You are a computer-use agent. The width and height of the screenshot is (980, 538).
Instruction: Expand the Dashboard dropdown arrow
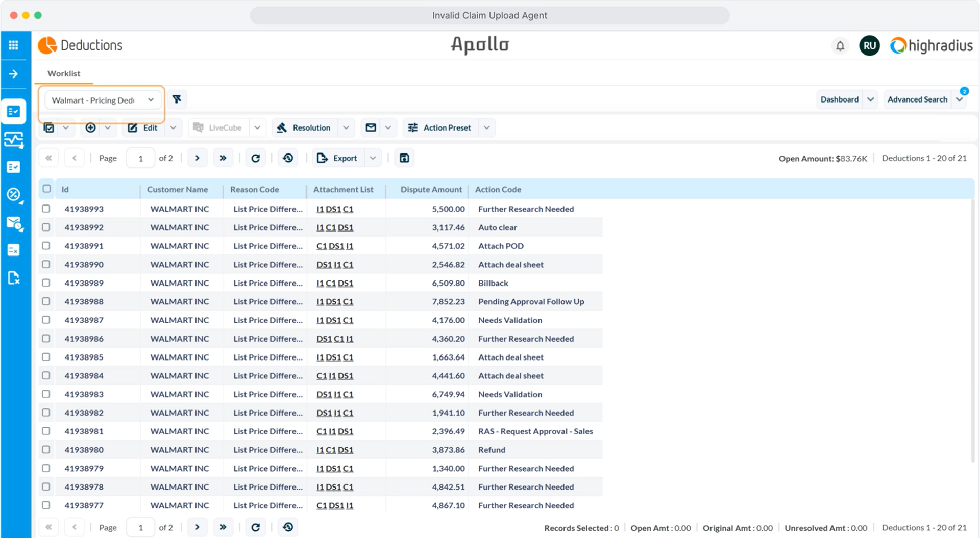(x=870, y=99)
